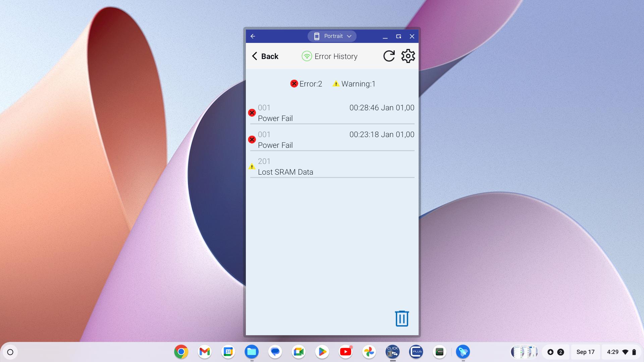The image size is (644, 362).
Task: Open the calendar via Sep 17 date
Action: point(585,352)
